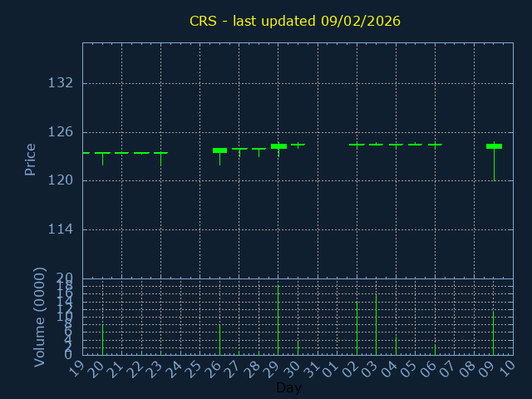The width and height of the screenshot is (532, 399).
Task: Click the chart title CRS last updated
Action: point(295,21)
